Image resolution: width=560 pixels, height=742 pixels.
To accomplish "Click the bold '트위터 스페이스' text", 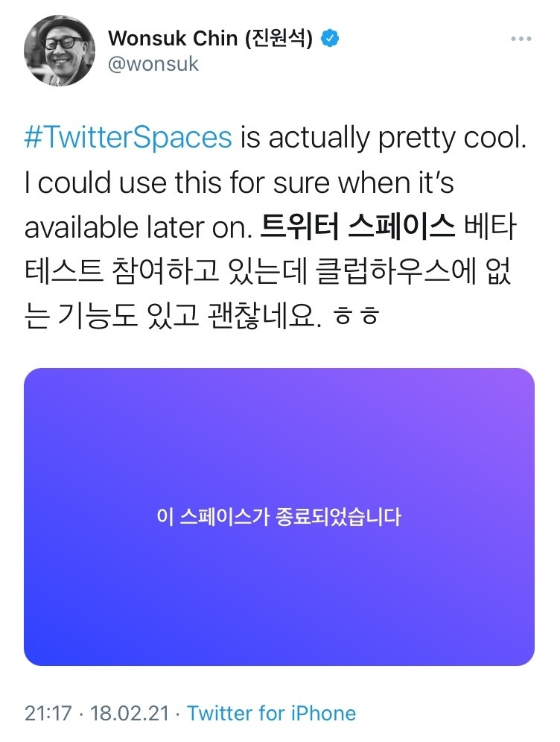I will tap(357, 227).
